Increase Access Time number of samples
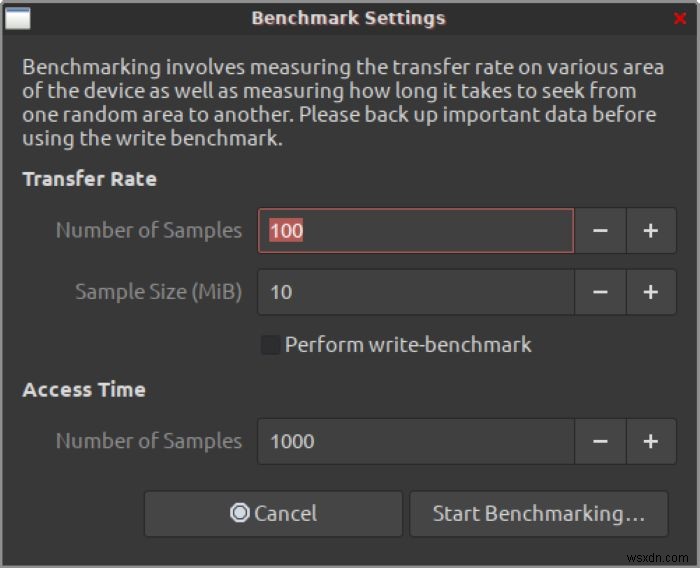The image size is (700, 568). pyautogui.click(x=651, y=441)
